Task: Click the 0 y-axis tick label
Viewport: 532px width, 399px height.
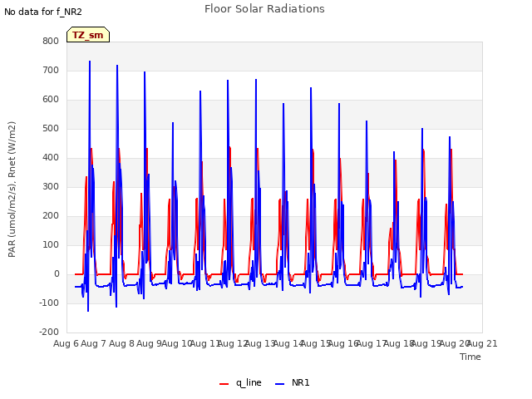Action: [57, 273]
